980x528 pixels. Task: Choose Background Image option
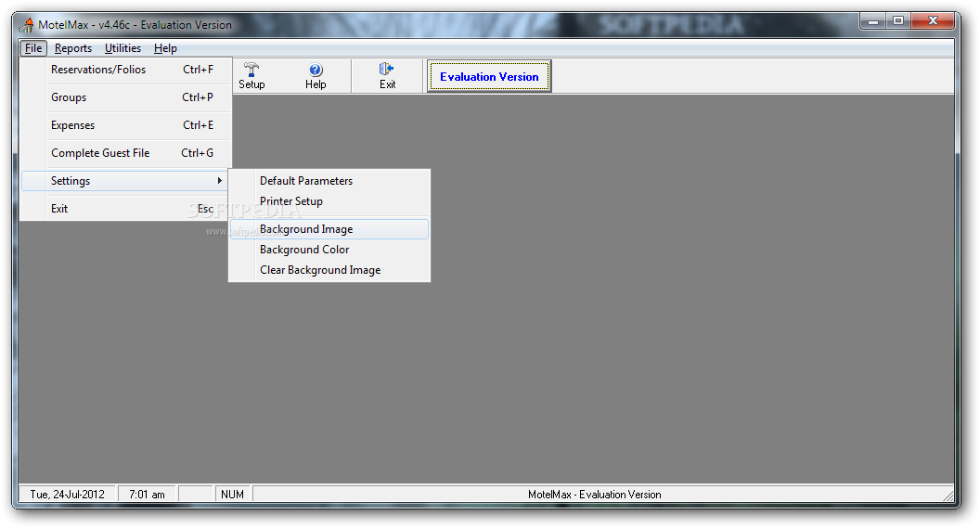pos(329,229)
